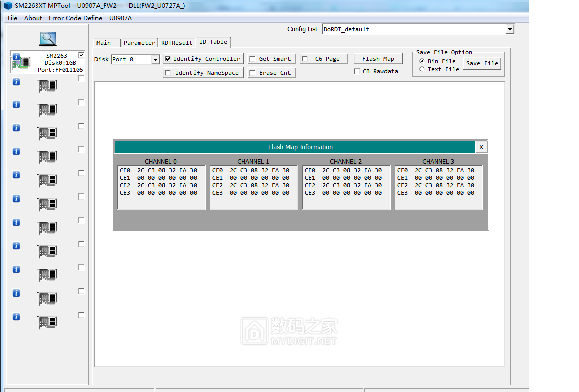This screenshot has width=579, height=392.
Task: Select the empty card icon in the fourth slot
Action: [47, 134]
